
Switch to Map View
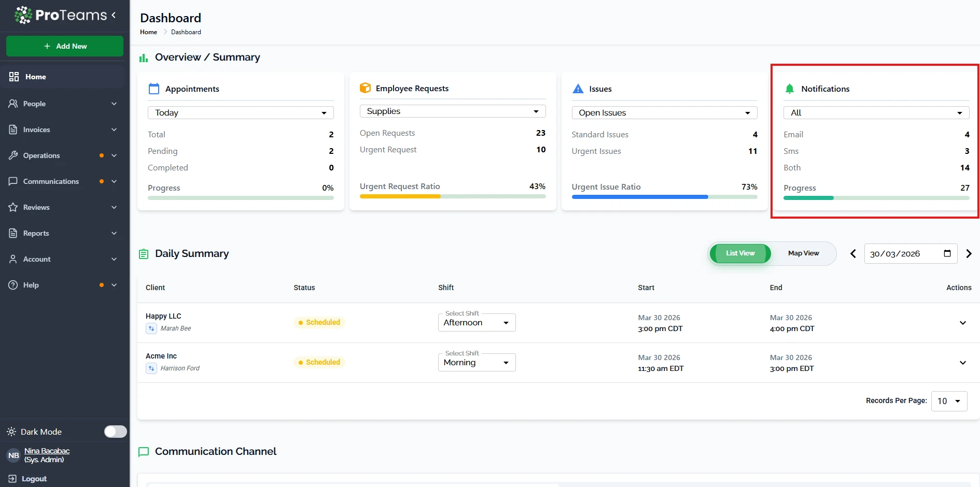click(x=803, y=253)
